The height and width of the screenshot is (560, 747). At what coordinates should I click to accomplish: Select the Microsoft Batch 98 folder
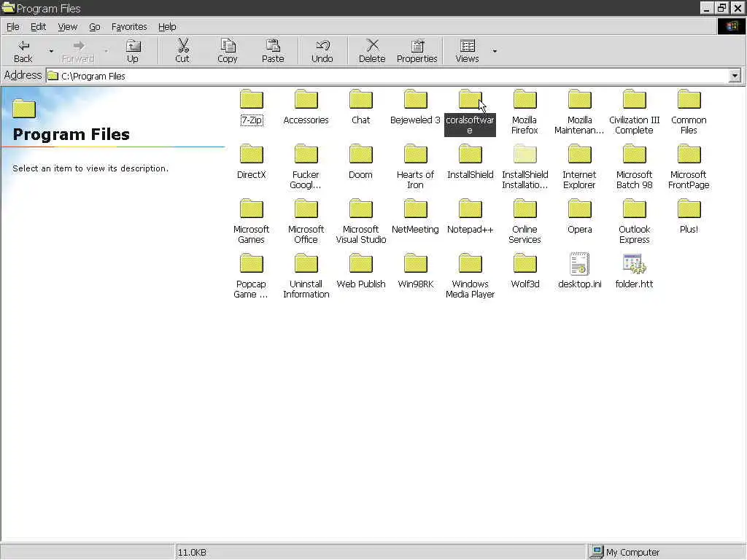point(634,167)
